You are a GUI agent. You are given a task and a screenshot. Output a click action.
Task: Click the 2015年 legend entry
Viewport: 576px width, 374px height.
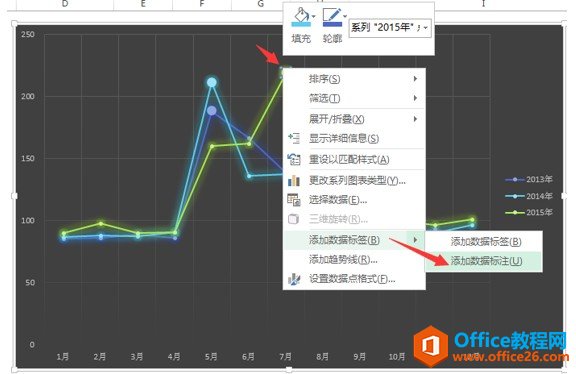(529, 212)
